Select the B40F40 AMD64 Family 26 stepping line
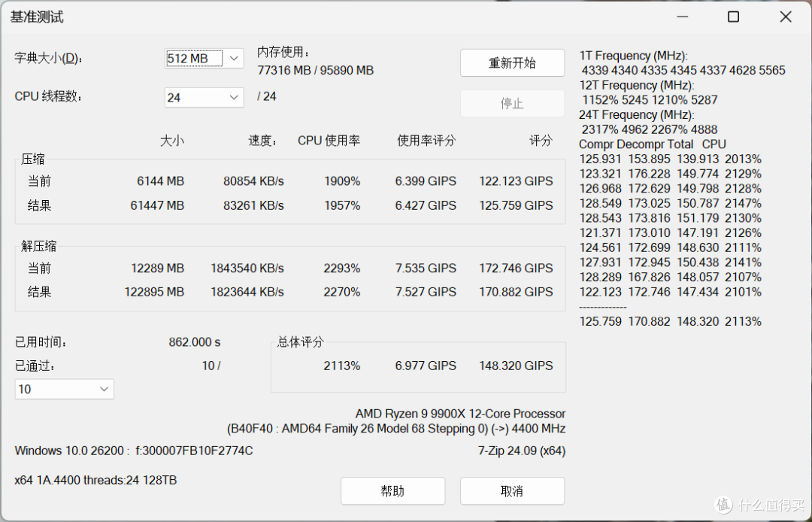The height and width of the screenshot is (522, 812). point(396,429)
